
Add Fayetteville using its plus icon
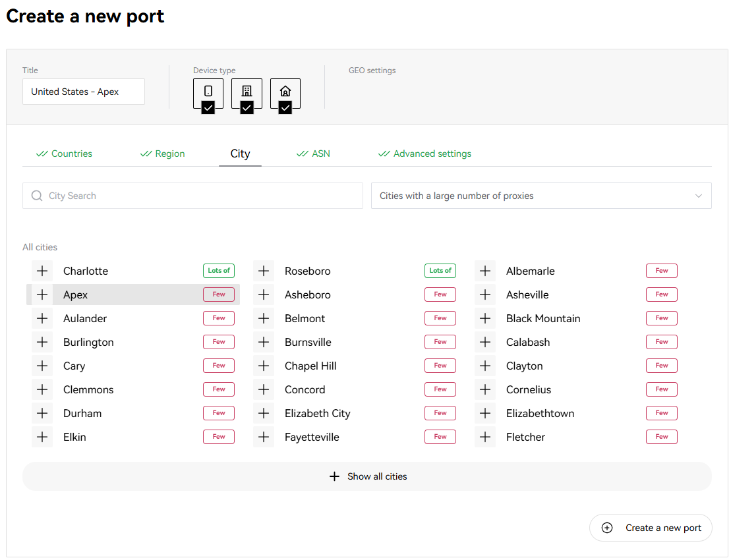[x=264, y=437]
